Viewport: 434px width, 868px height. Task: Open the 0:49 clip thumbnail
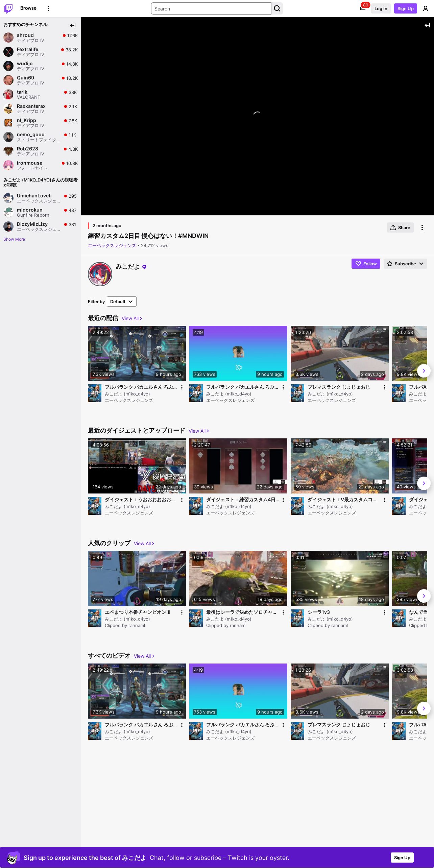pyautogui.click(x=137, y=578)
